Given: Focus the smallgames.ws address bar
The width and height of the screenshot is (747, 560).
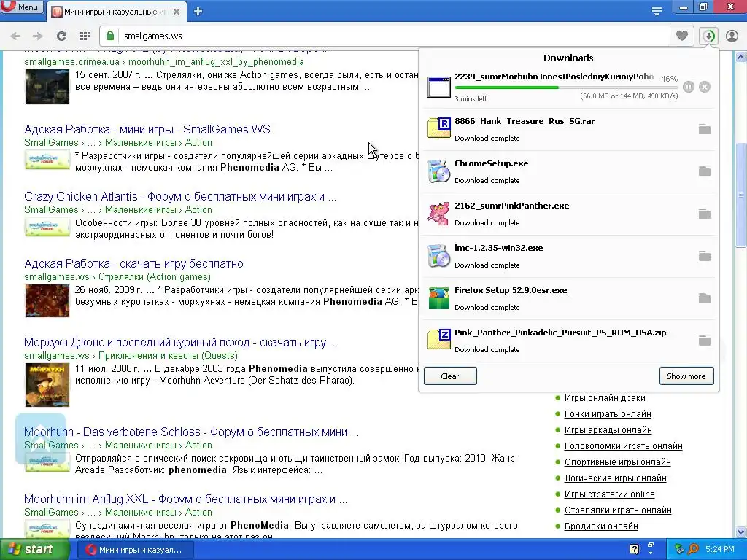Looking at the screenshot, I should coord(384,36).
